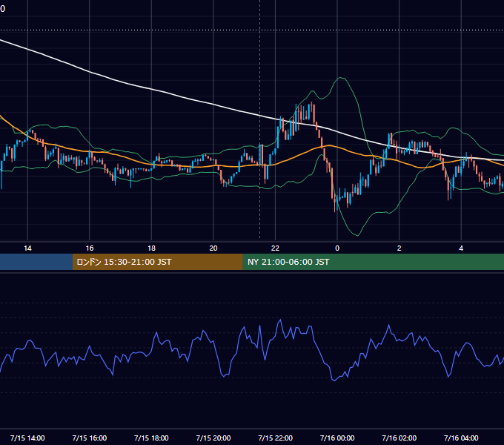Click hour label 0 on price chart axis
Image resolution: width=504 pixels, height=445 pixels.
coord(337,248)
